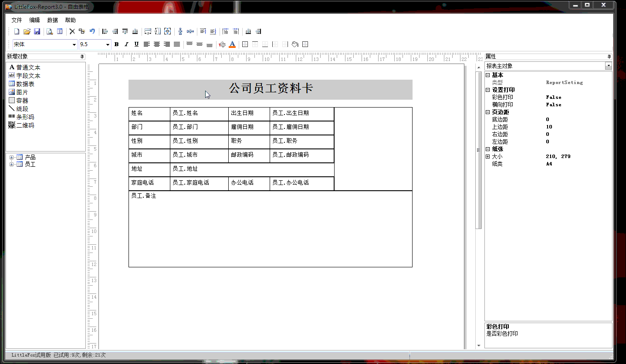Click the make same size icon
This screenshot has width=626, height=364.
[168, 31]
